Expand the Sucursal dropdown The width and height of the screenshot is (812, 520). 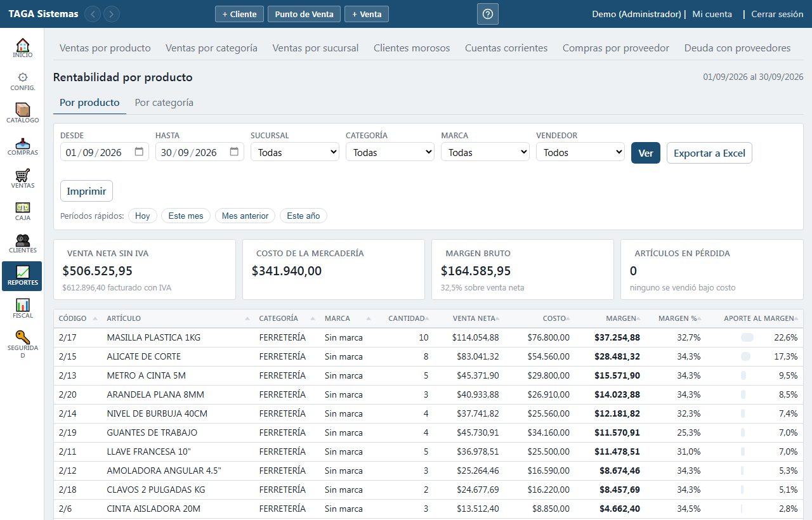pos(295,152)
